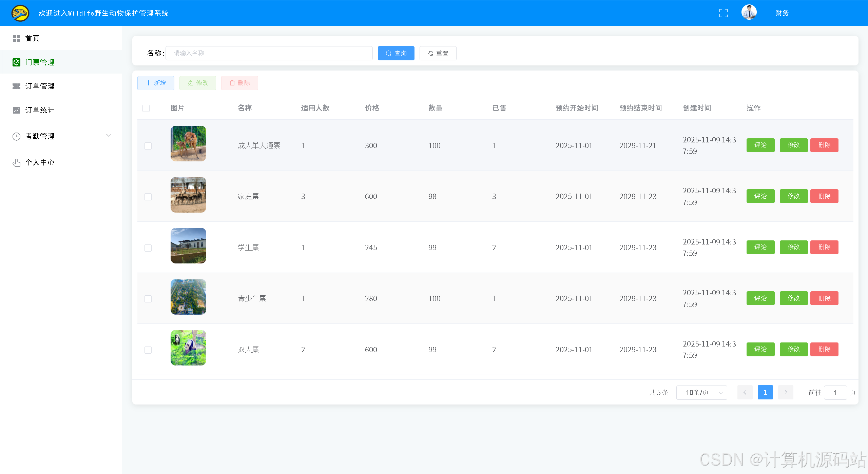Open the user avatar in the header
Image resolution: width=868 pixels, height=474 pixels.
coord(749,13)
